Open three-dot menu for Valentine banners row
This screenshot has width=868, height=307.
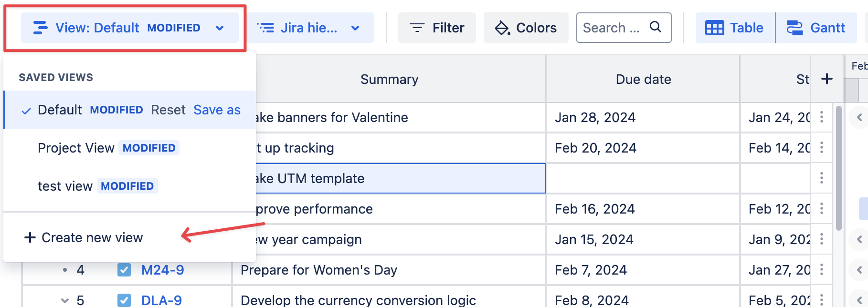pyautogui.click(x=822, y=117)
